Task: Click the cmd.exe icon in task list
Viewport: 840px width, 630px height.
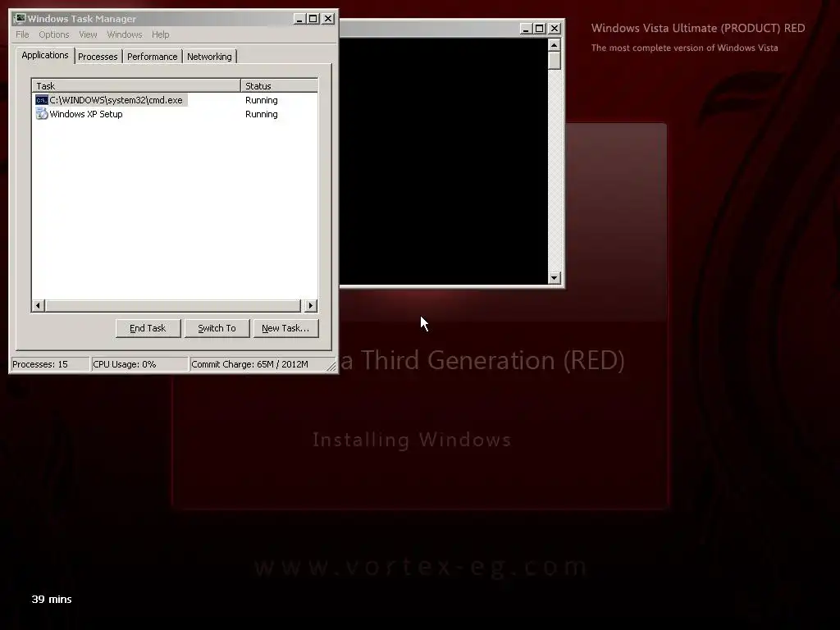Action: [x=42, y=100]
